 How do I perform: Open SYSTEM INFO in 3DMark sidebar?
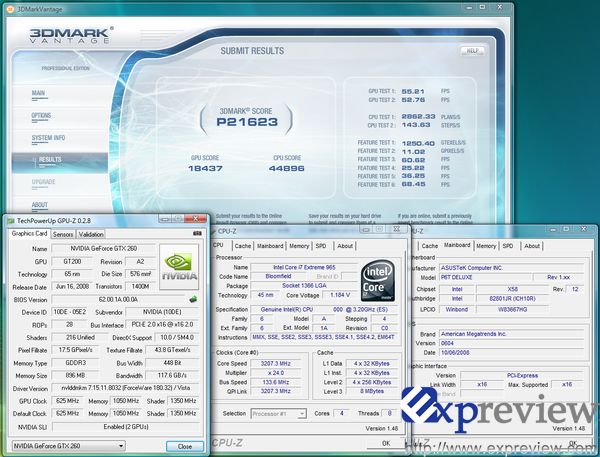point(48,138)
